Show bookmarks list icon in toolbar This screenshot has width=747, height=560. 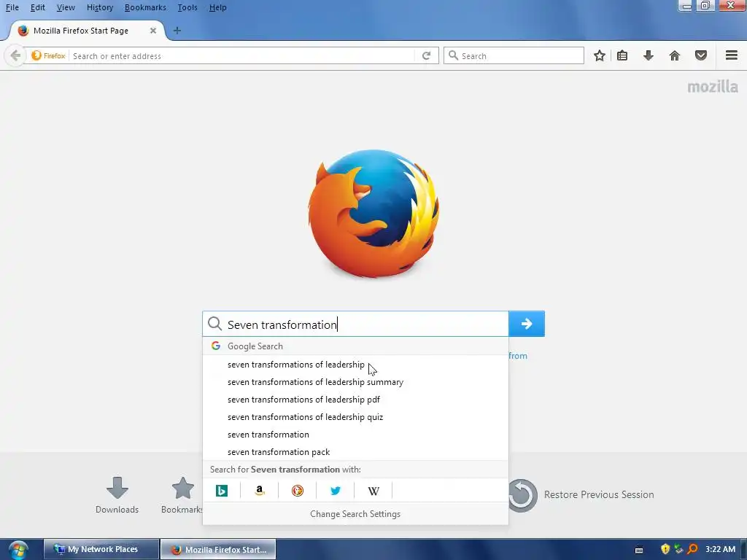click(x=622, y=55)
